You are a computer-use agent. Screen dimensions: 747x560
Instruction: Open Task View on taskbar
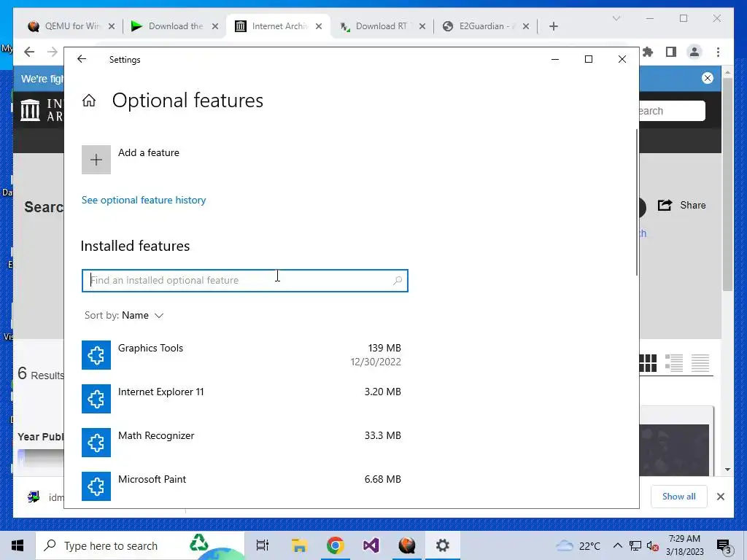(x=263, y=545)
